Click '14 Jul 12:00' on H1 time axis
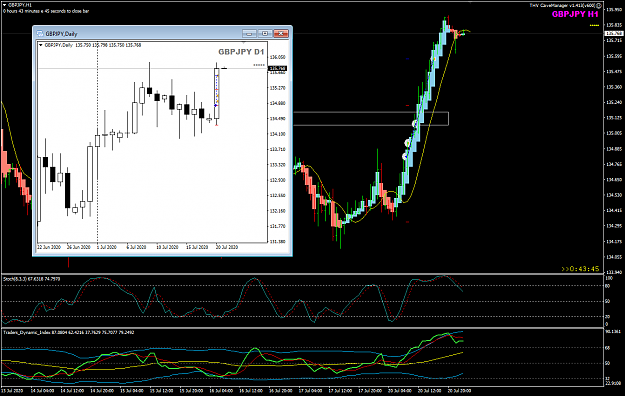This screenshot has height=396, width=625. tap(72, 391)
